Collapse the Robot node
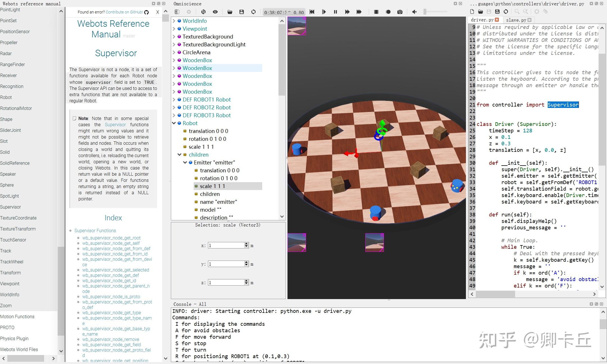 (174, 123)
